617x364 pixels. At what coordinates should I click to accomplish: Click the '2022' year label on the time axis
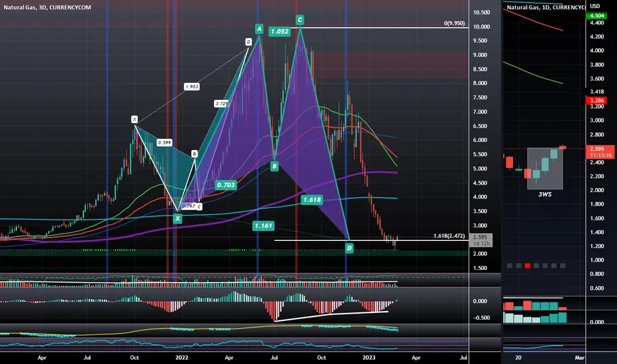click(182, 357)
